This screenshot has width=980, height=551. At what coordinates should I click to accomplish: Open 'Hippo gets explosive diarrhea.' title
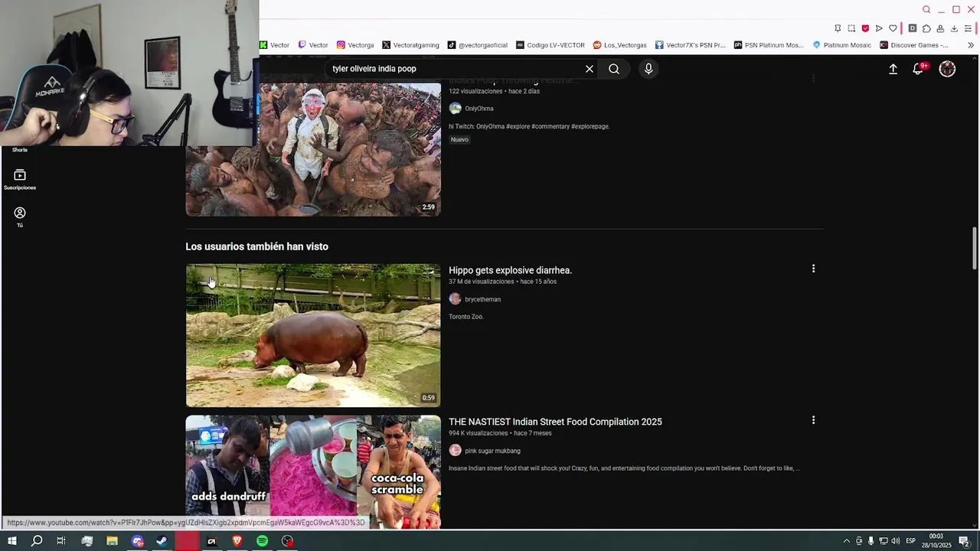point(510,270)
